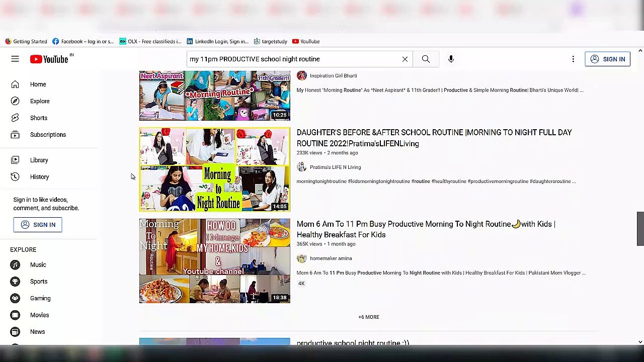Open the Inspiration Girl Bharti channel
644x362 pixels.
333,75
